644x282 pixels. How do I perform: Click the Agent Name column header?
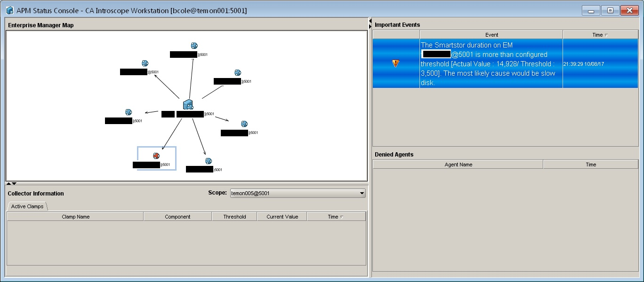pyautogui.click(x=458, y=164)
